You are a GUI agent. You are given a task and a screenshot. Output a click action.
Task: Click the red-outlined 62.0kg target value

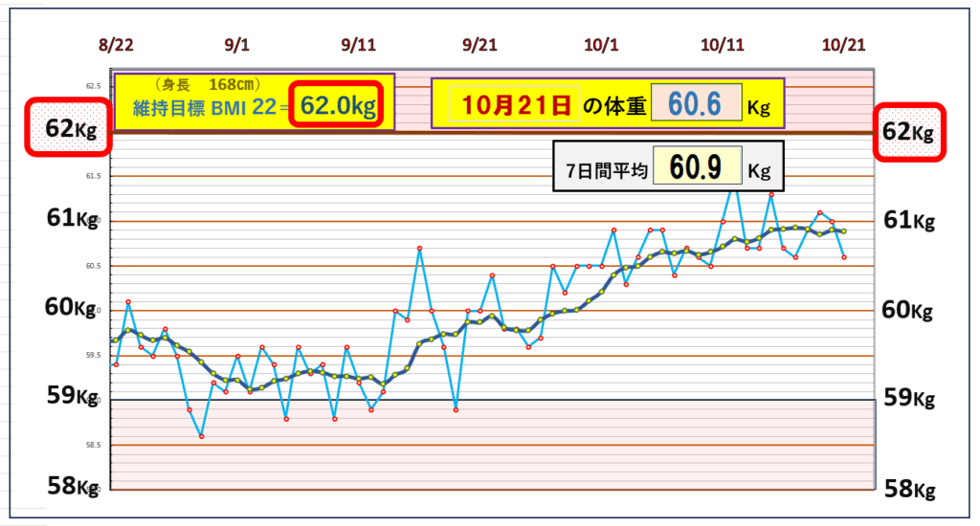coord(338,104)
